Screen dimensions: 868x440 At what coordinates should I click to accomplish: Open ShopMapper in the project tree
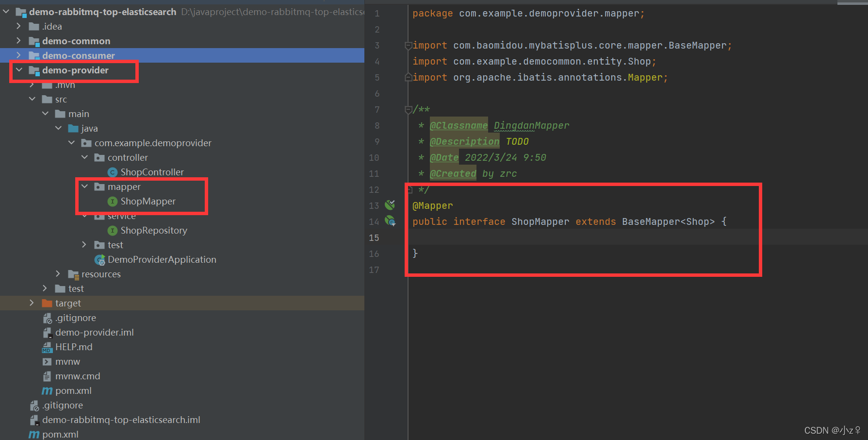pyautogui.click(x=148, y=201)
